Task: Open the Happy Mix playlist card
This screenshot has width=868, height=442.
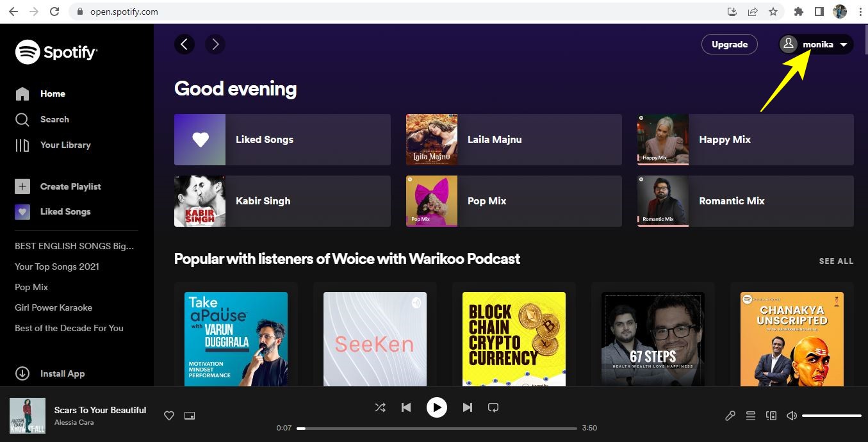Action: coord(743,139)
